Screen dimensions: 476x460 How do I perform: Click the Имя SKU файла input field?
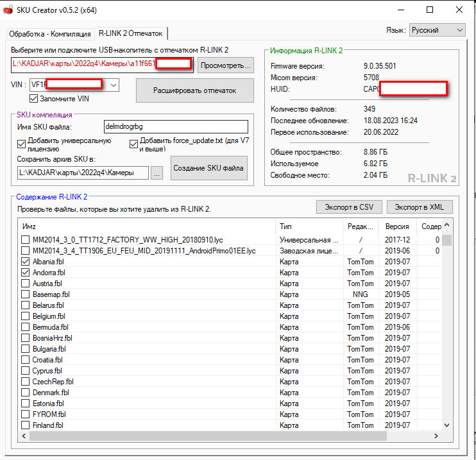click(x=176, y=126)
